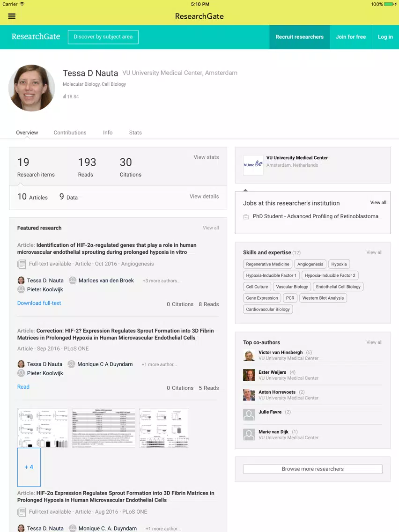
Task: Click Join for free
Action: pos(351,37)
